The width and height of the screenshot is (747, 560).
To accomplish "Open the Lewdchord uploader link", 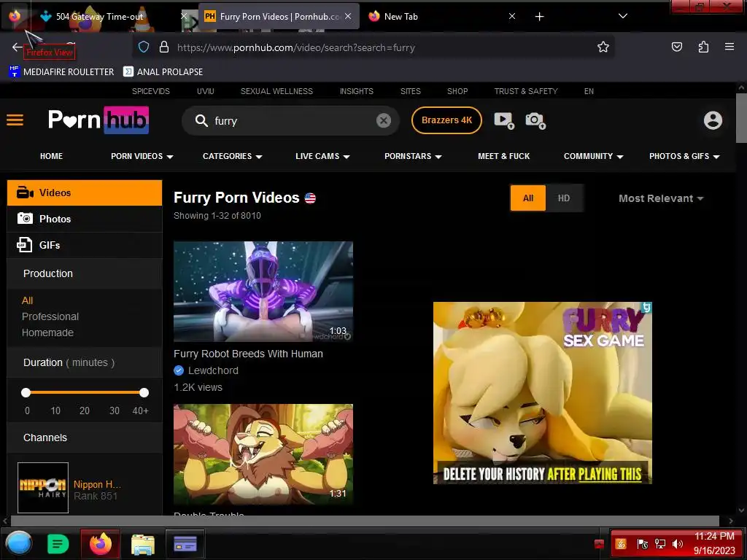I will point(213,370).
